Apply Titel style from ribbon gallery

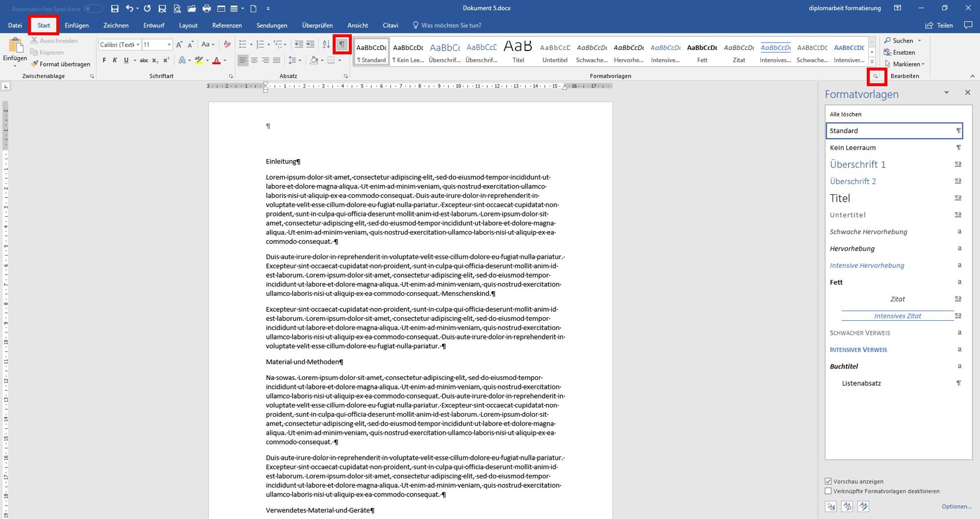tap(518, 52)
